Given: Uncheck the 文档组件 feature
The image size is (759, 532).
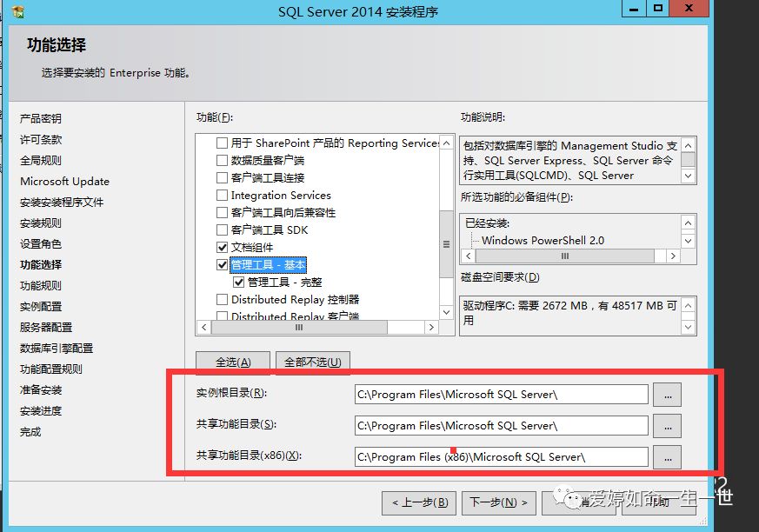Looking at the screenshot, I should tap(222, 248).
